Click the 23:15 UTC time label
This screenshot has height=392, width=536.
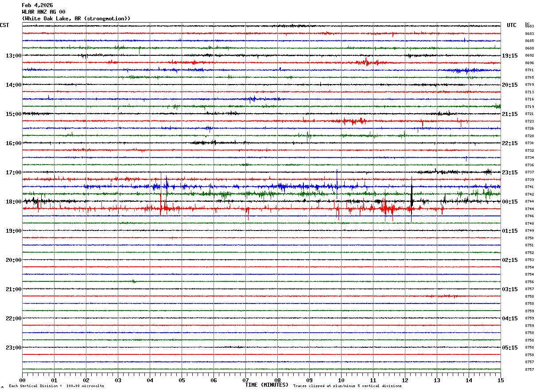(x=510, y=173)
